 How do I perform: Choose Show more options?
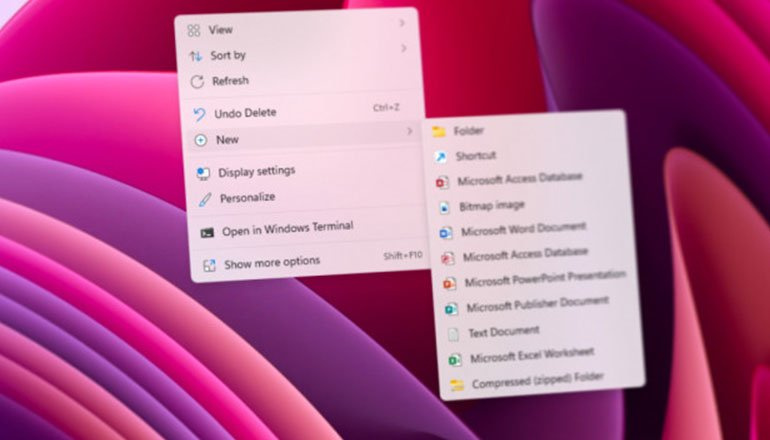(312, 260)
